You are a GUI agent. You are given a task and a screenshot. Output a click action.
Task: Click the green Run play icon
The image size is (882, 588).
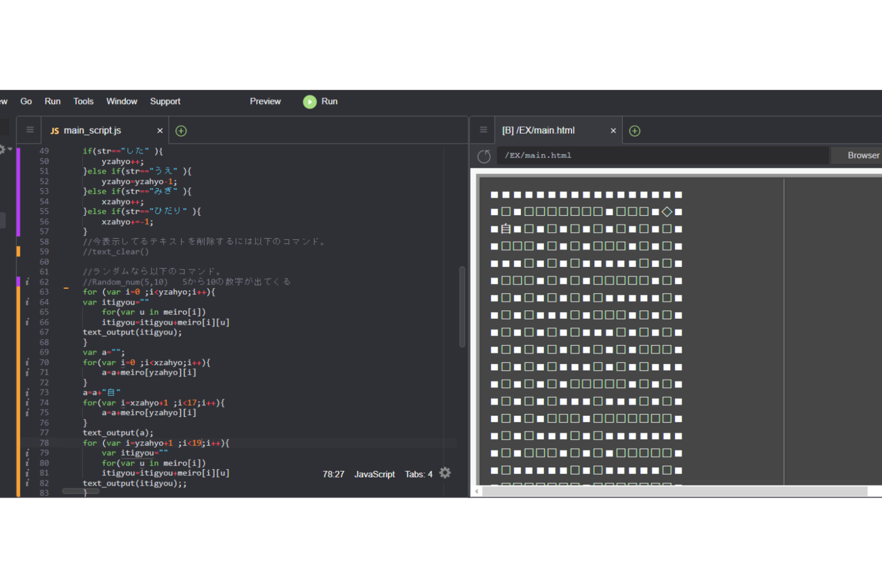tap(310, 102)
